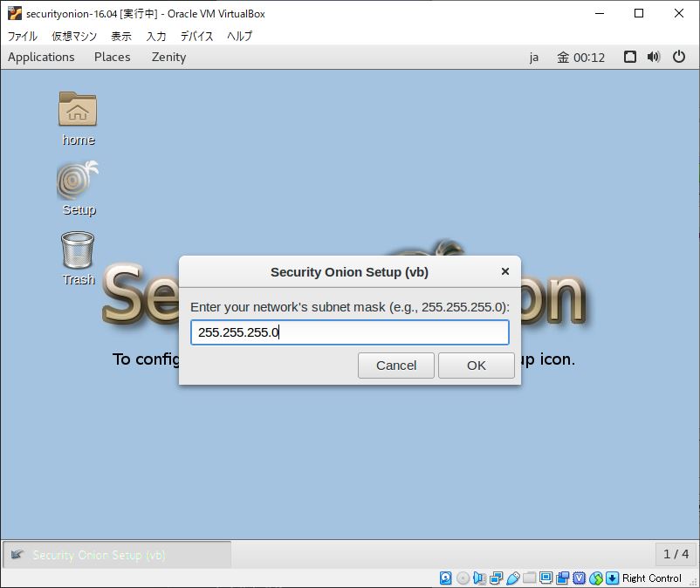Close the Security Onion Setup dialog

pyautogui.click(x=504, y=271)
